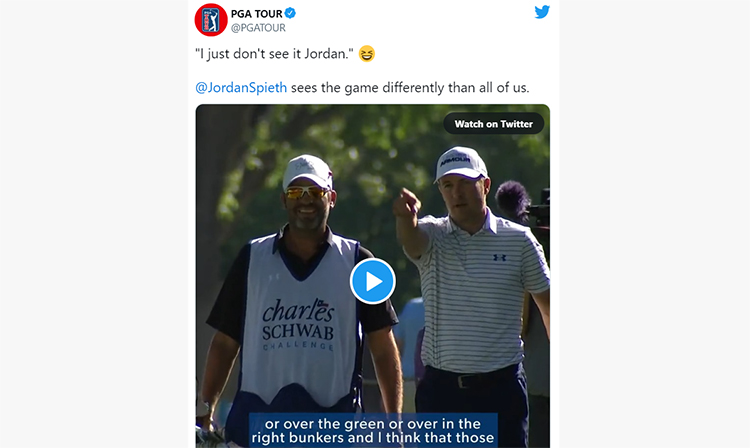Screen dimensions: 750x448
Task: Click the blue verified badge
Action: point(290,13)
